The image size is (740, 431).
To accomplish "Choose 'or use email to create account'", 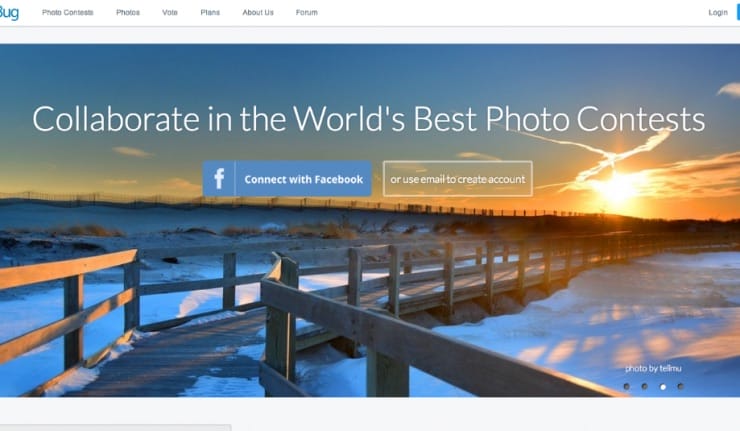I will point(458,178).
